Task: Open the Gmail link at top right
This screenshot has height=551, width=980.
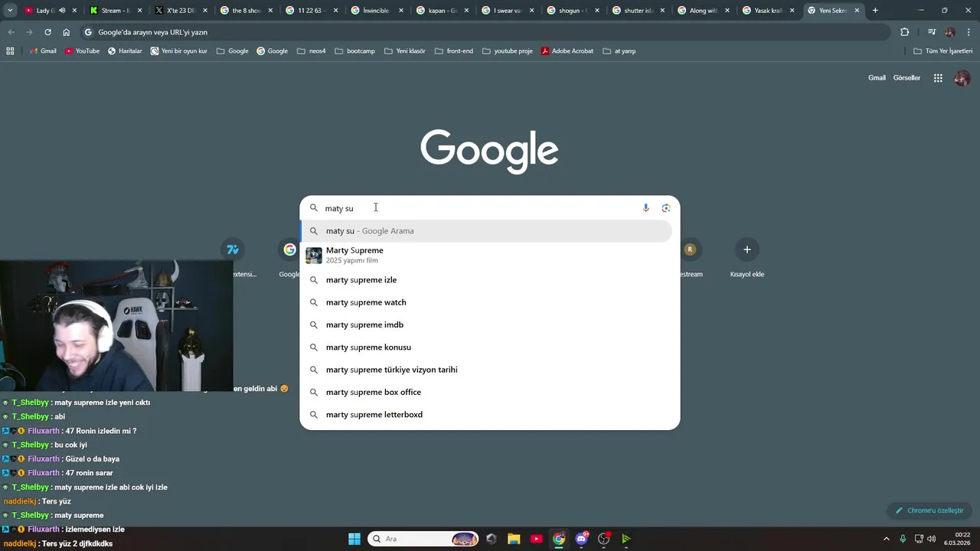Action: coord(877,78)
